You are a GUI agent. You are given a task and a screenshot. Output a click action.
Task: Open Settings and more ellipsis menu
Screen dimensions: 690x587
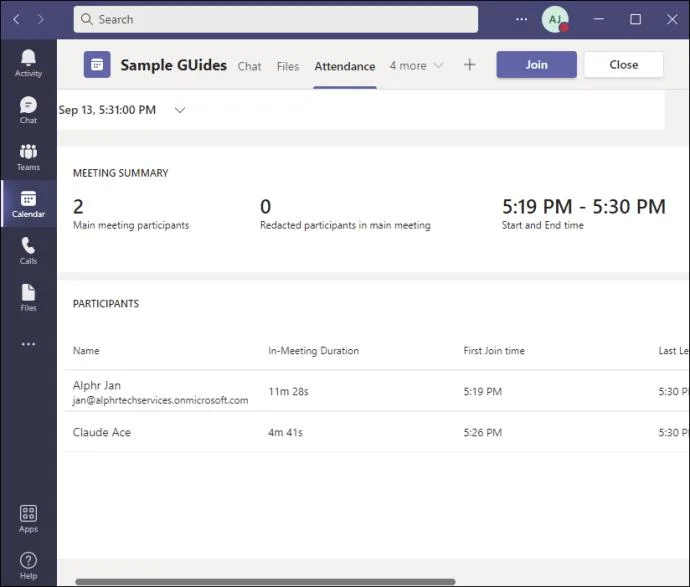coord(521,19)
